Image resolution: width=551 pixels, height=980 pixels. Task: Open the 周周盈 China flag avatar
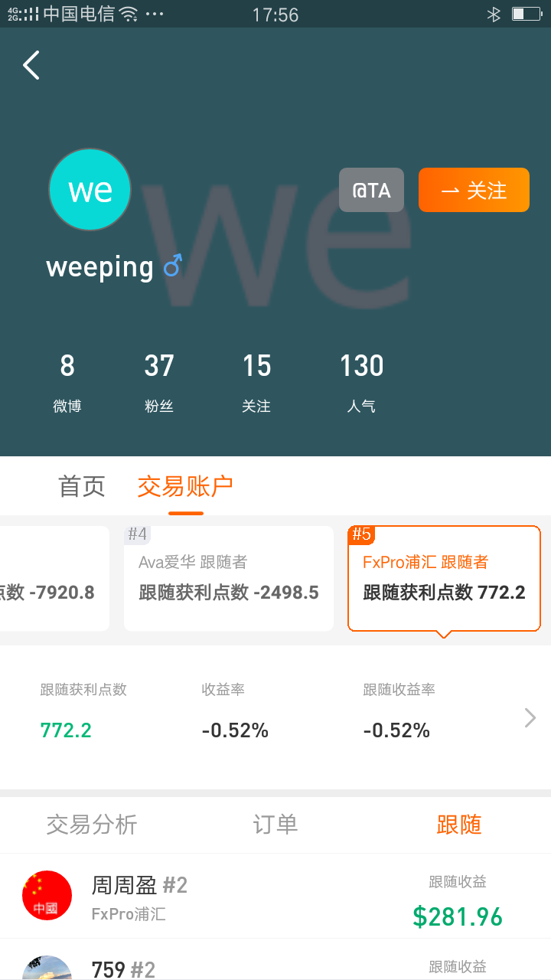click(47, 895)
